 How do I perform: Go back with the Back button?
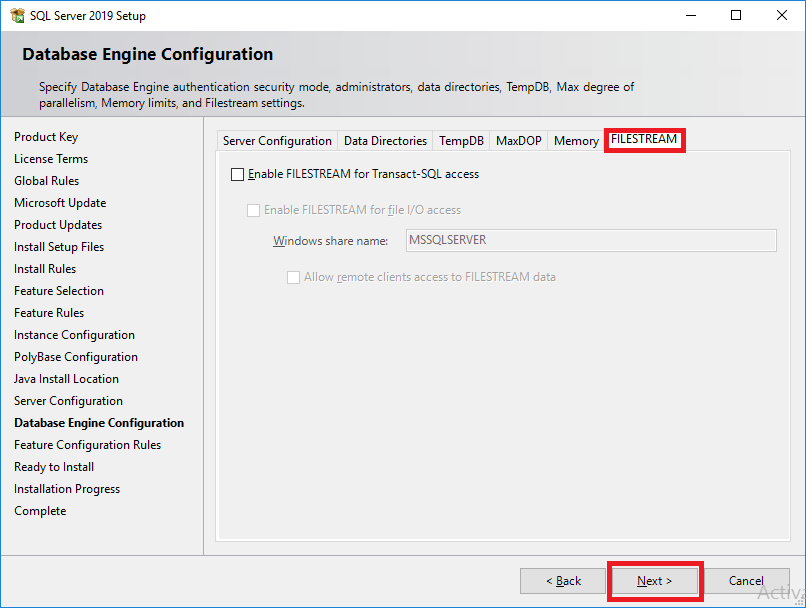pyautogui.click(x=563, y=581)
